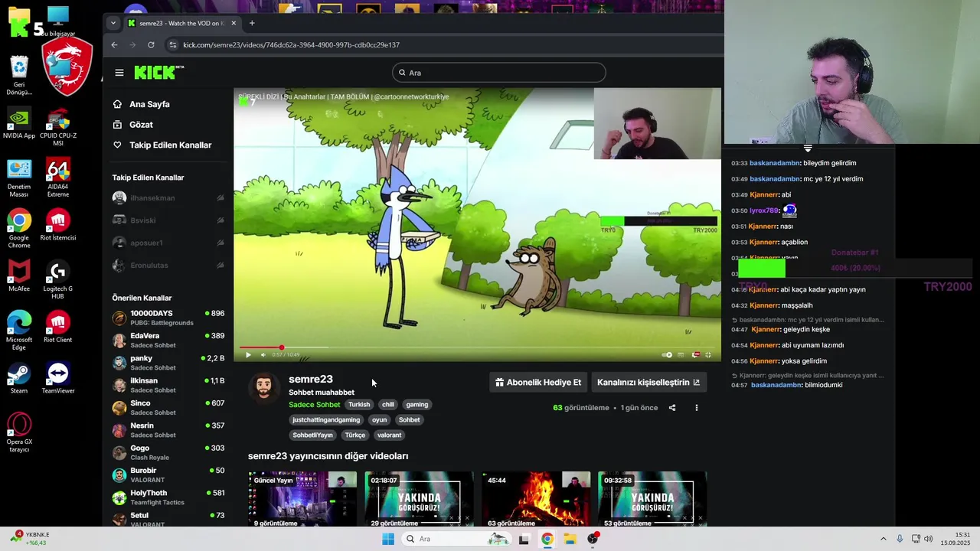
Task: Open the Kick sidebar hamburger menu
Action: click(119, 73)
